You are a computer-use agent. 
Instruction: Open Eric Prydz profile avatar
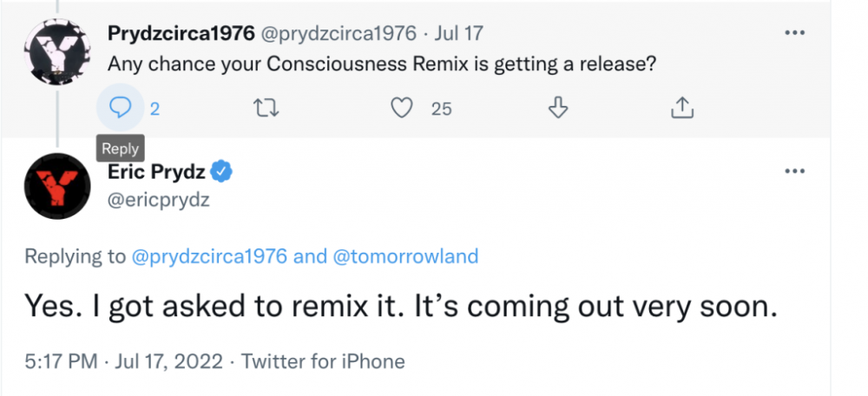point(57,186)
